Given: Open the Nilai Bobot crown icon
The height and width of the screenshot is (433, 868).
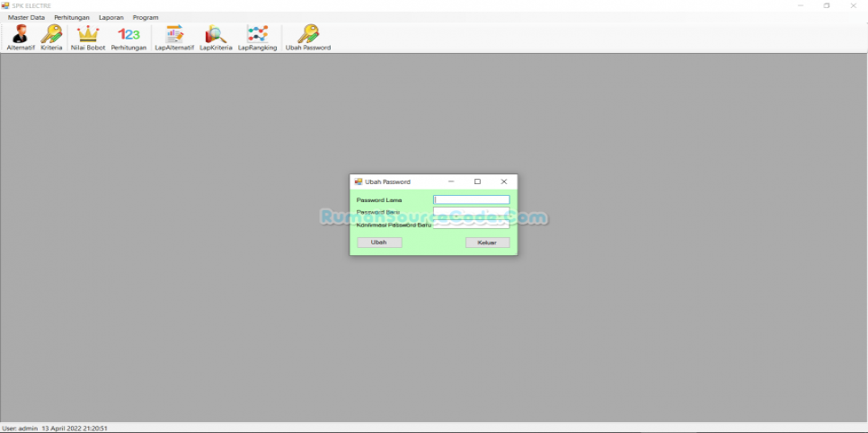Looking at the screenshot, I should pyautogui.click(x=88, y=38).
